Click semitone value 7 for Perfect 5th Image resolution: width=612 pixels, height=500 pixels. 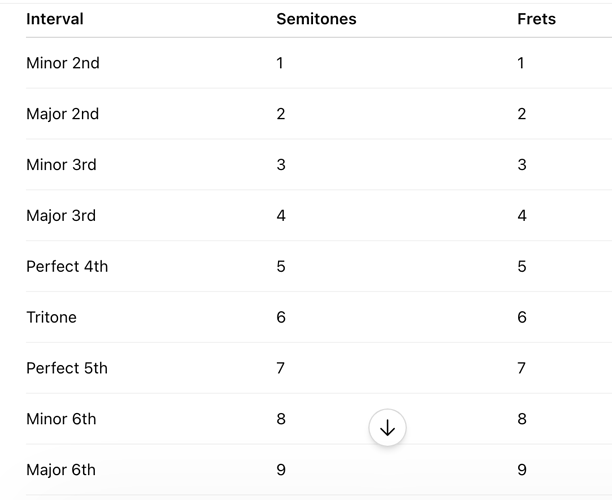[x=281, y=368]
